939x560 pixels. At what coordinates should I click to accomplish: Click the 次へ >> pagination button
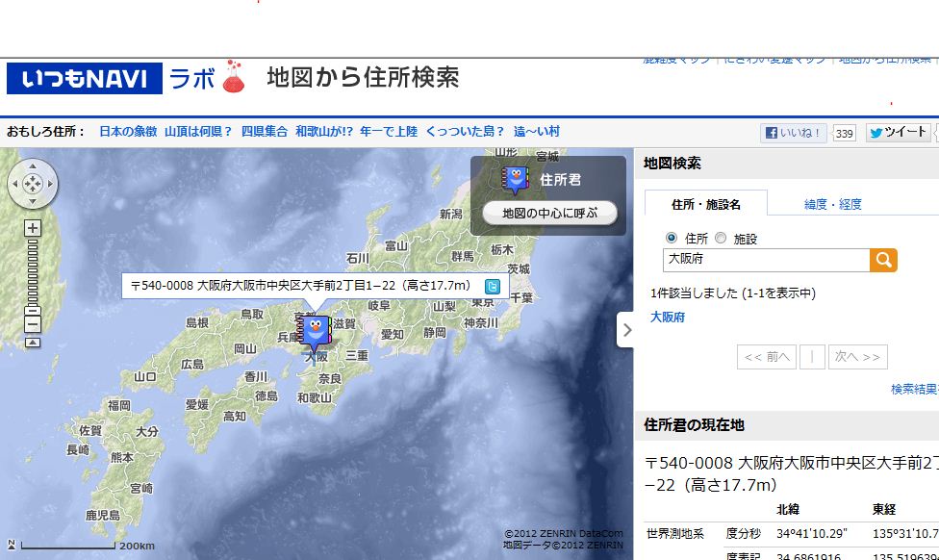[x=857, y=357]
